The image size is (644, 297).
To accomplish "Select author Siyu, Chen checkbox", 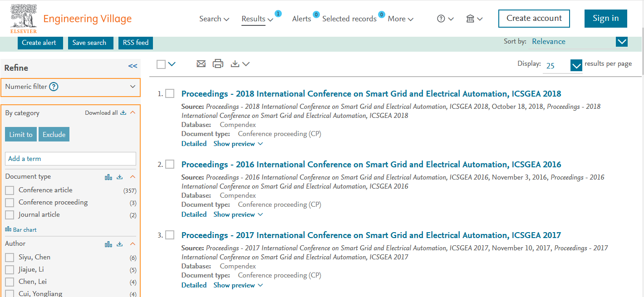I will click(10, 258).
